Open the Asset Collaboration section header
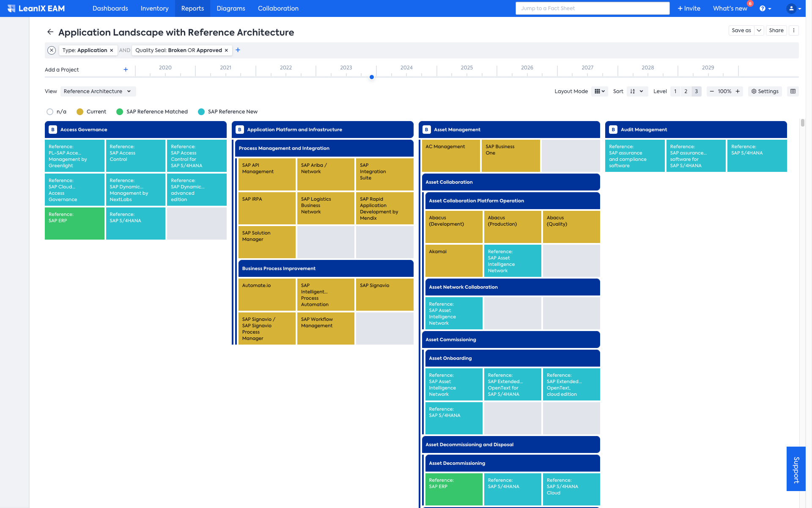 coord(511,182)
